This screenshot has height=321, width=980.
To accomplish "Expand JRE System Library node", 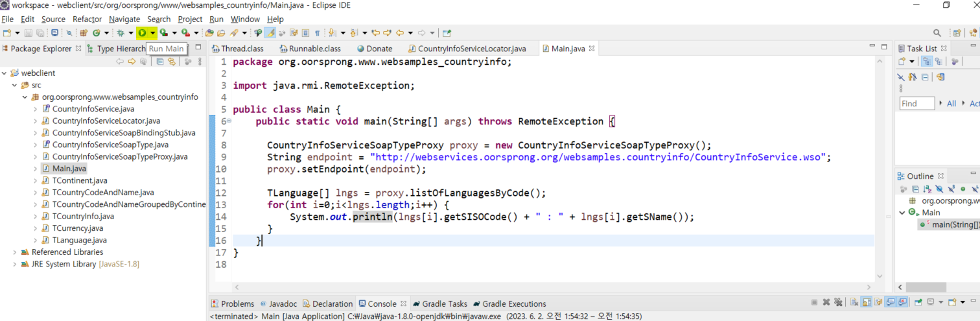I will pyautogui.click(x=14, y=264).
